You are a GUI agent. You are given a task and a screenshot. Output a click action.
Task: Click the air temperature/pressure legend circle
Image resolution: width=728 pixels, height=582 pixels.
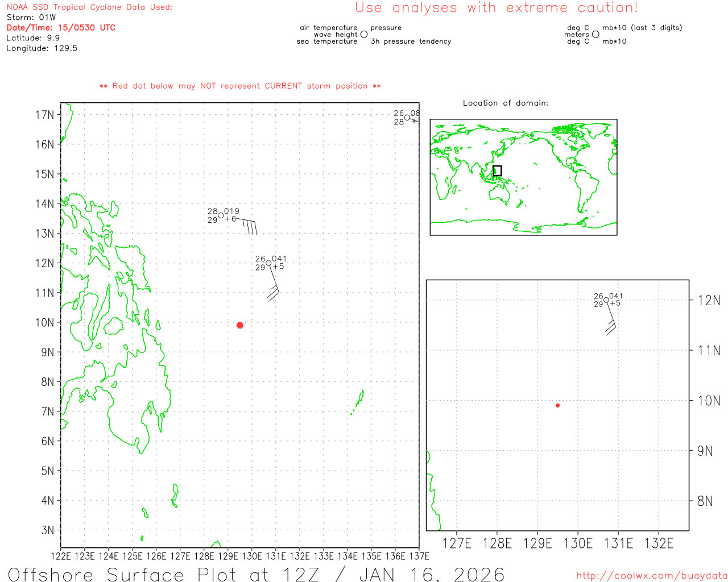(x=364, y=35)
